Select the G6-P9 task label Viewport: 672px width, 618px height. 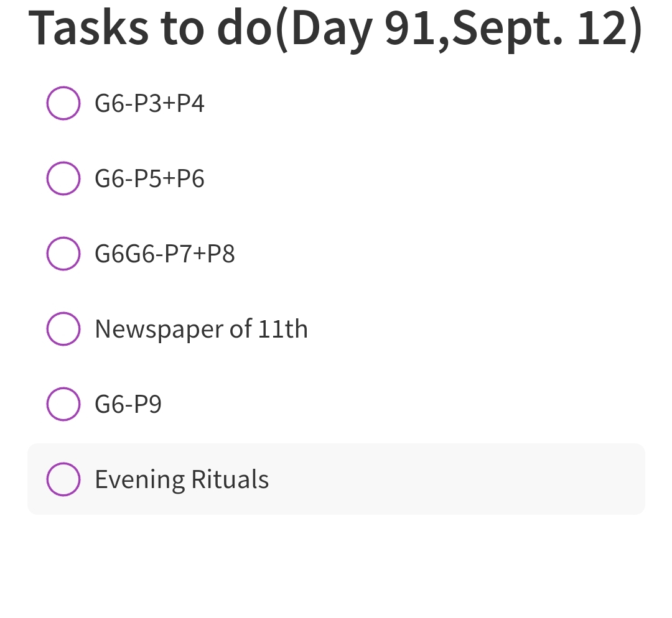[128, 405]
